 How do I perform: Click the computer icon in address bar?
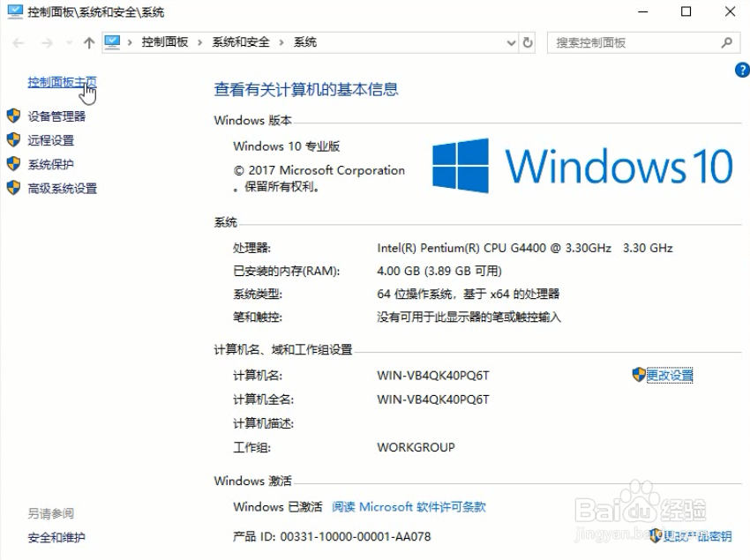[112, 42]
